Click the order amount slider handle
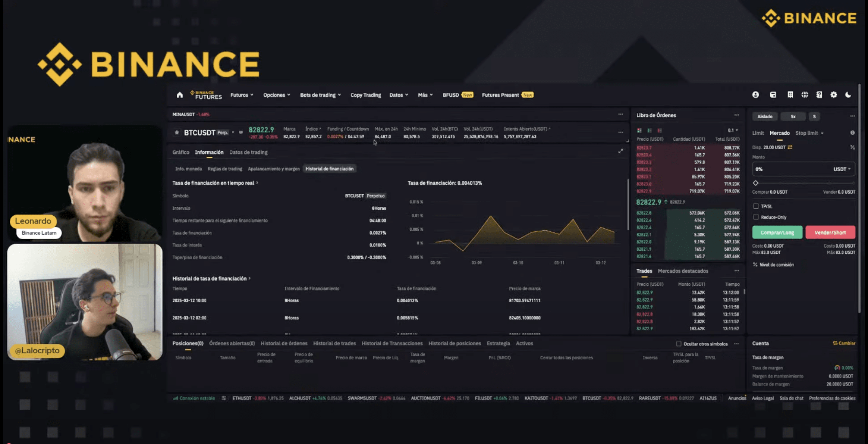The width and height of the screenshot is (868, 444). tap(755, 183)
